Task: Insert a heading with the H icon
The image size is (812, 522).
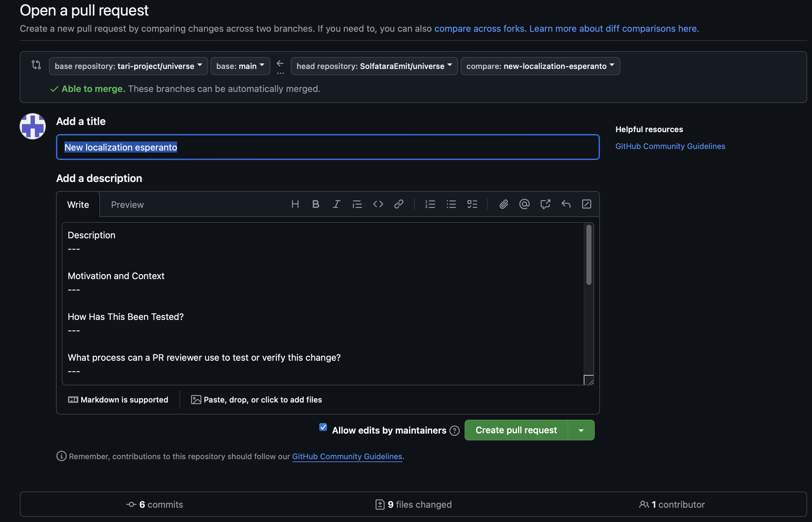Action: [295, 204]
